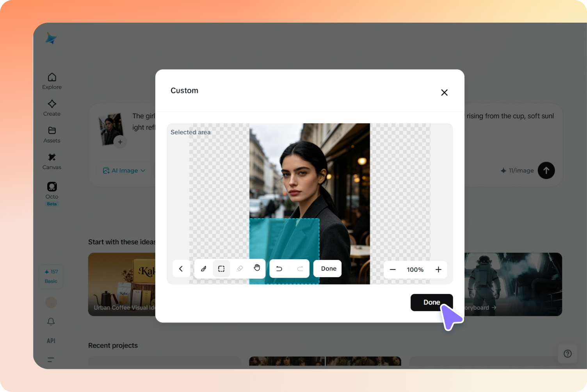Open the AI Image dropdown

pos(124,171)
